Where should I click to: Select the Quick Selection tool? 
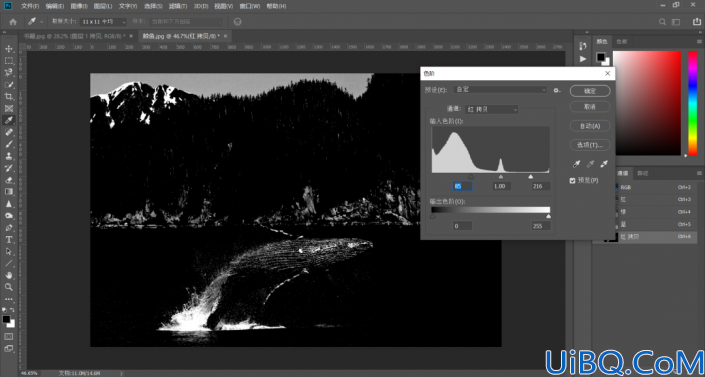9,85
